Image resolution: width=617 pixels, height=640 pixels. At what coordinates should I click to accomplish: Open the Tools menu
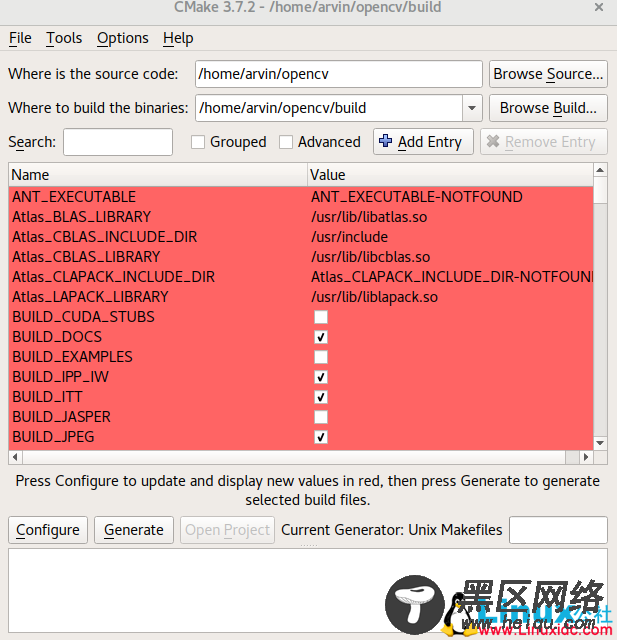[64, 38]
